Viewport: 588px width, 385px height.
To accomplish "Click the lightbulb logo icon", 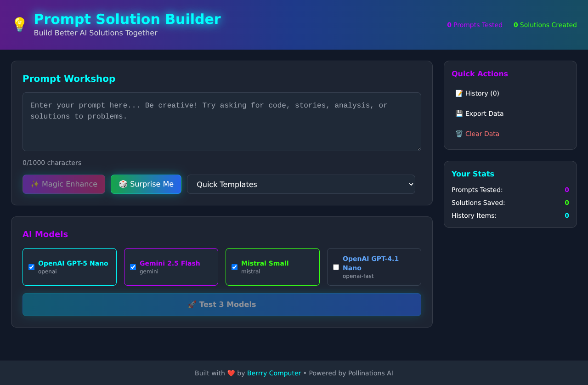I will click(x=19, y=23).
